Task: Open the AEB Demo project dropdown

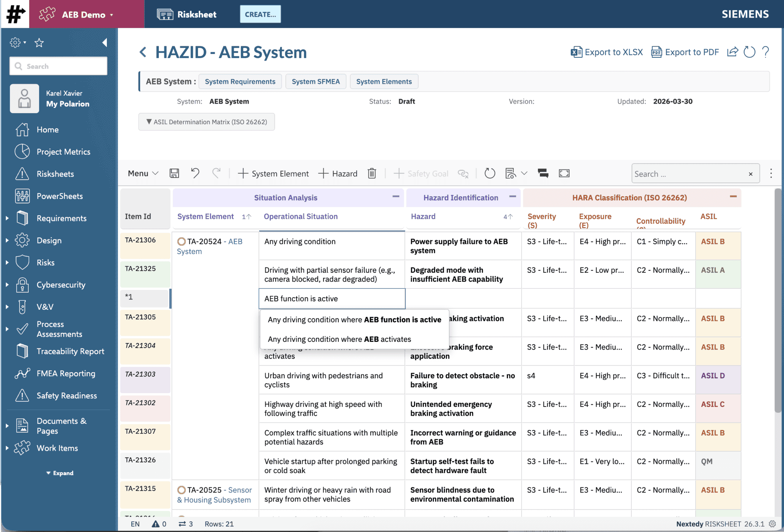Action: 87,15
